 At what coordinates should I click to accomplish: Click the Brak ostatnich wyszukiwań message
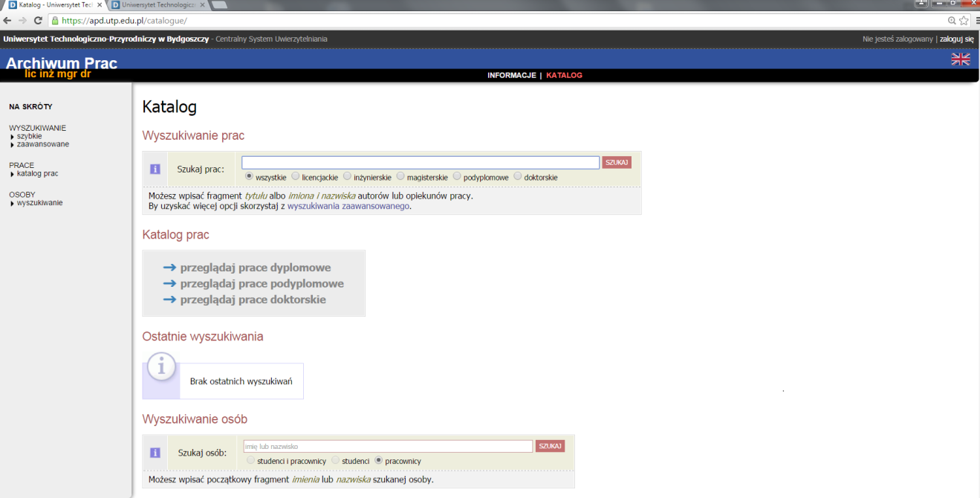click(x=241, y=381)
